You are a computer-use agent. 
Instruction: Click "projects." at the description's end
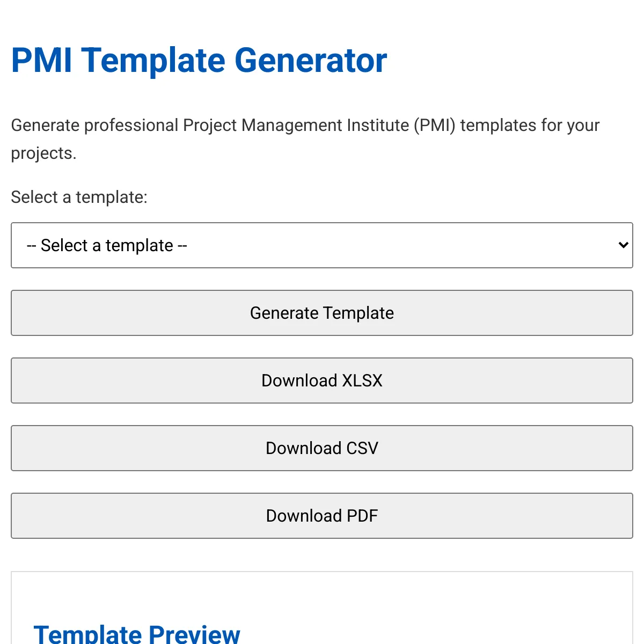[x=43, y=153]
